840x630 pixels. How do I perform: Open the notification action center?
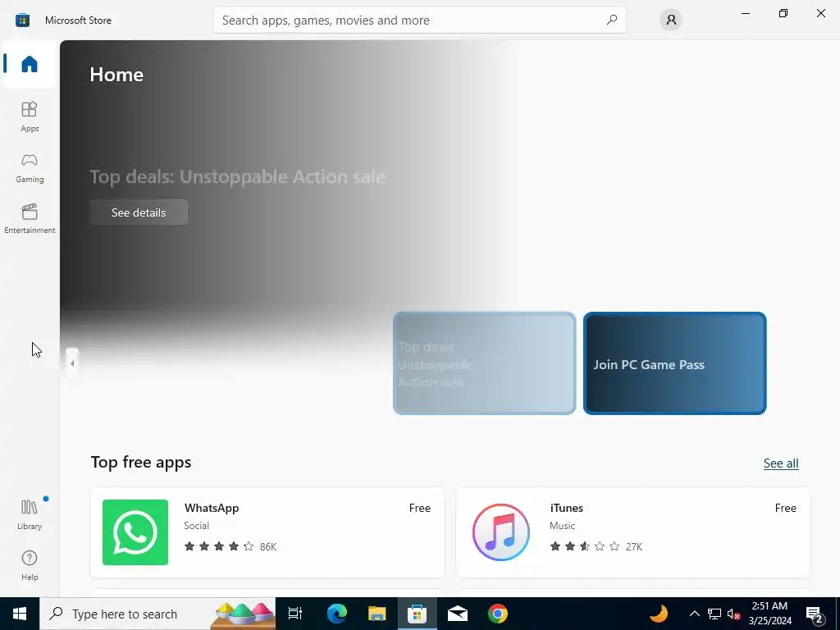coord(815,614)
